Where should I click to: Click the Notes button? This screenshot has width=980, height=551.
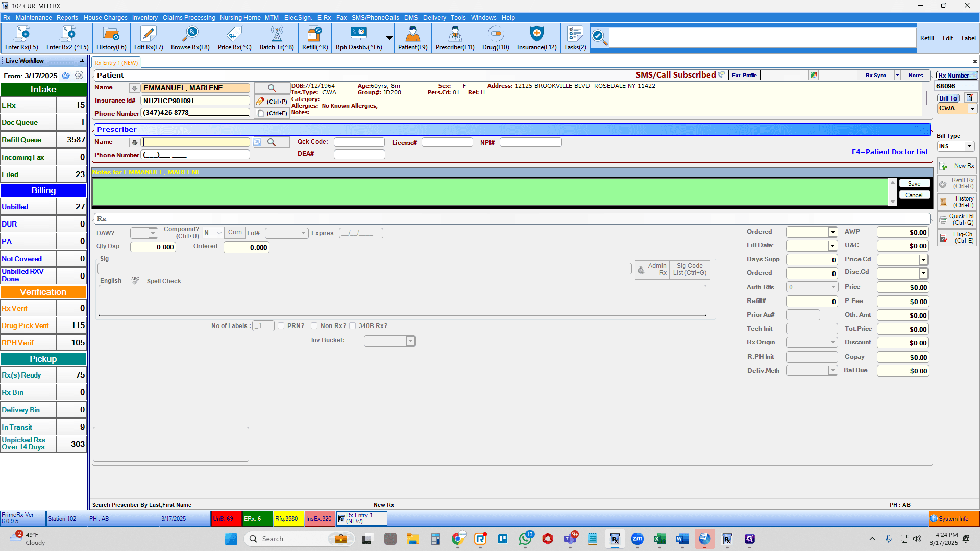(x=916, y=76)
